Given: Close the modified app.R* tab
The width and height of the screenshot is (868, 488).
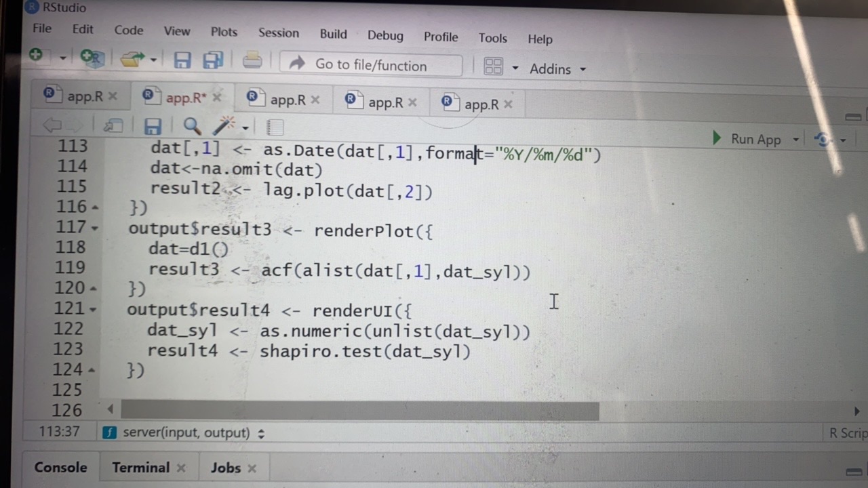Looking at the screenshot, I should coord(217,98).
